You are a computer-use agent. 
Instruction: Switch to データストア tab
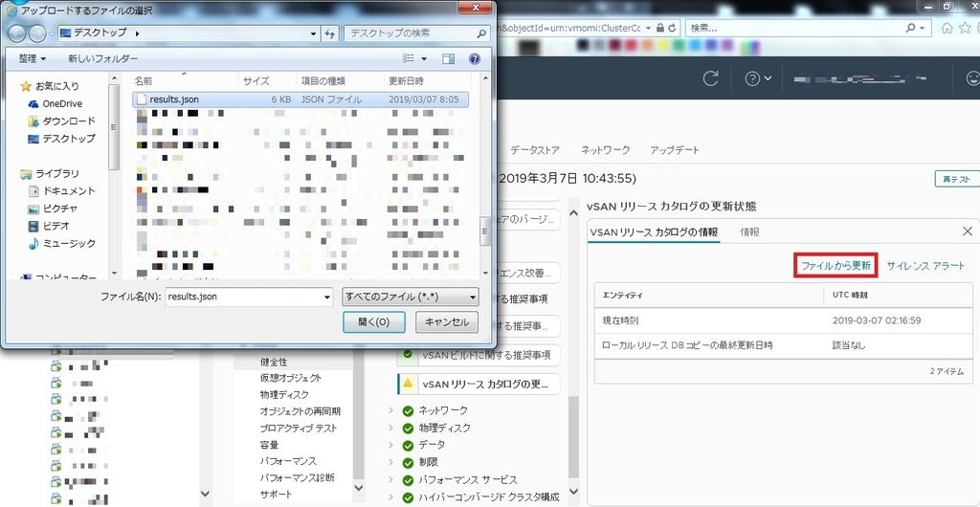coord(535,150)
